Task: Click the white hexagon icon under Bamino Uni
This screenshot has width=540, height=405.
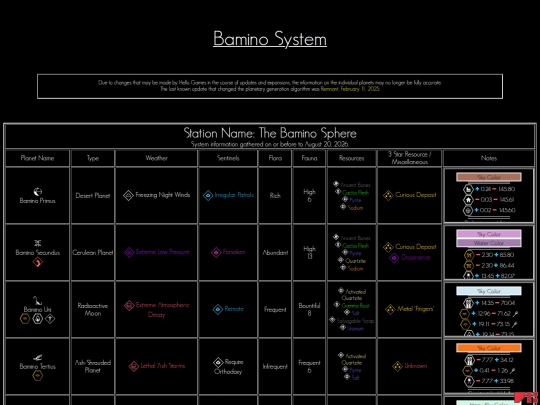Action: pyautogui.click(x=37, y=319)
